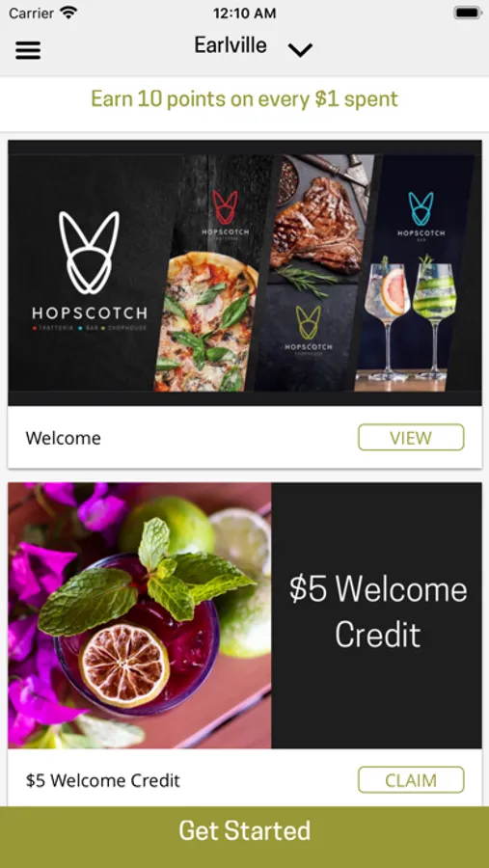489x868 pixels.
Task: Open the hamburger menu
Action: point(28,50)
